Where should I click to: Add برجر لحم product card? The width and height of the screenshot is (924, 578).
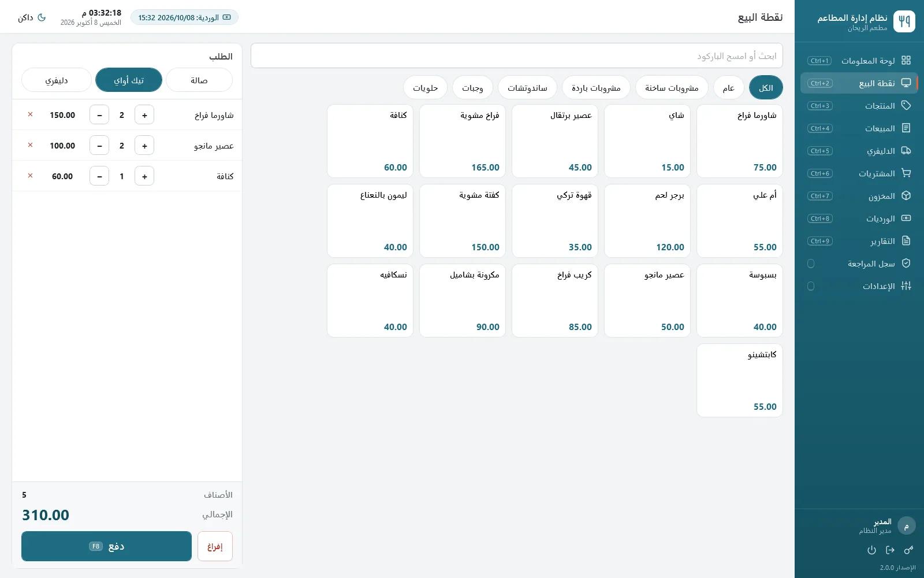click(647, 221)
